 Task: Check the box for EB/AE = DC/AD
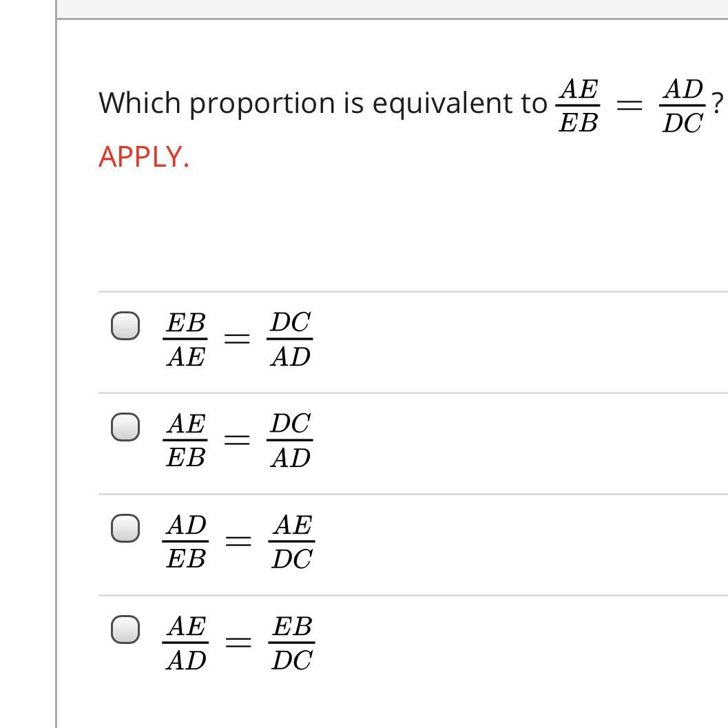(125, 326)
